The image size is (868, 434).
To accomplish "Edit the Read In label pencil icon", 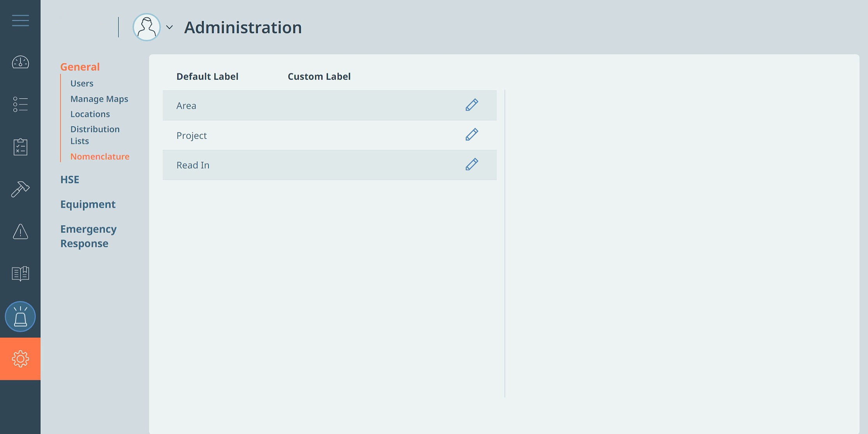I will tap(472, 164).
